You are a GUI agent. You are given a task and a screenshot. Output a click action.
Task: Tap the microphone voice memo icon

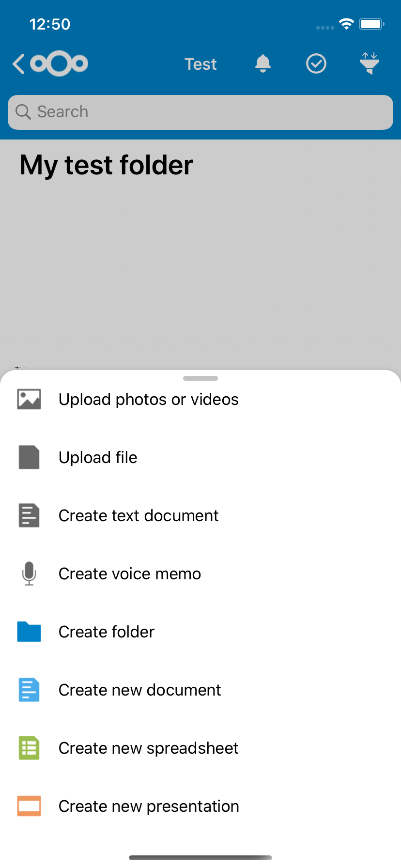tap(29, 573)
